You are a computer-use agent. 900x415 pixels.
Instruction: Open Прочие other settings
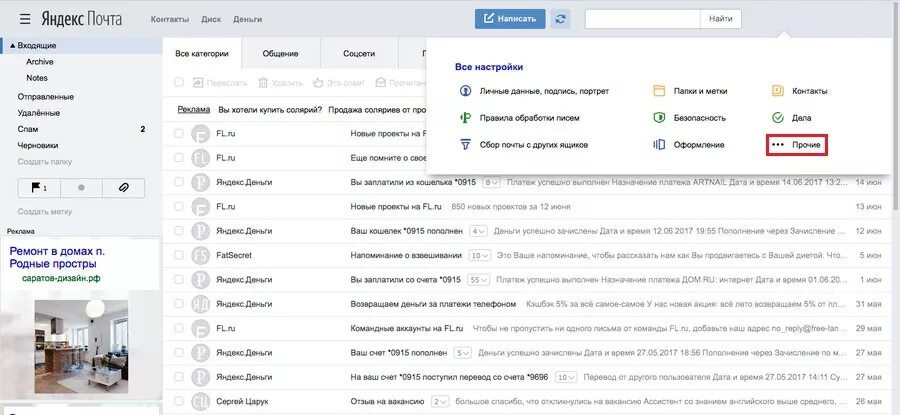(797, 145)
